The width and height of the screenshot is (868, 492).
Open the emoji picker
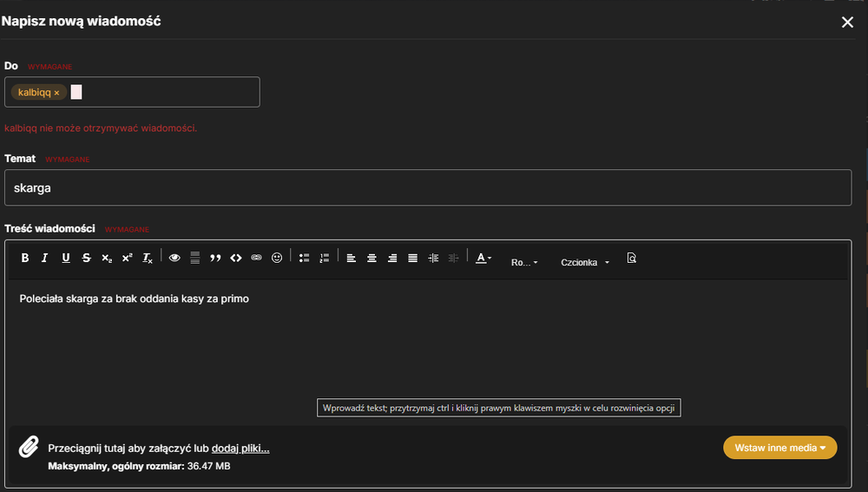[277, 258]
